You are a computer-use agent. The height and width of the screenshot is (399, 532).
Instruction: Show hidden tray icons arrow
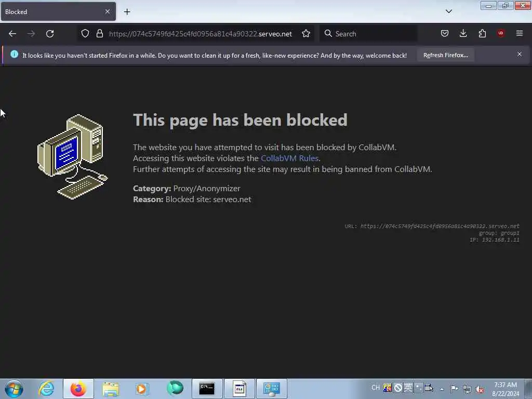442,389
